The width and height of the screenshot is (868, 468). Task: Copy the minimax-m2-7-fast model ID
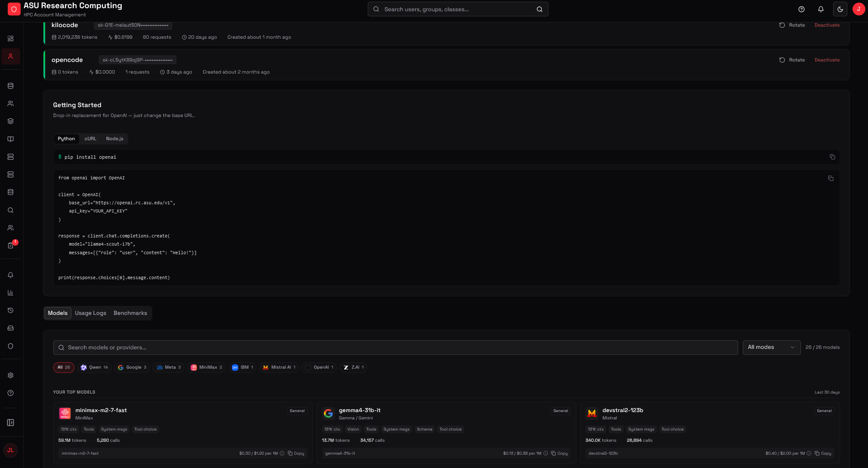point(296,453)
